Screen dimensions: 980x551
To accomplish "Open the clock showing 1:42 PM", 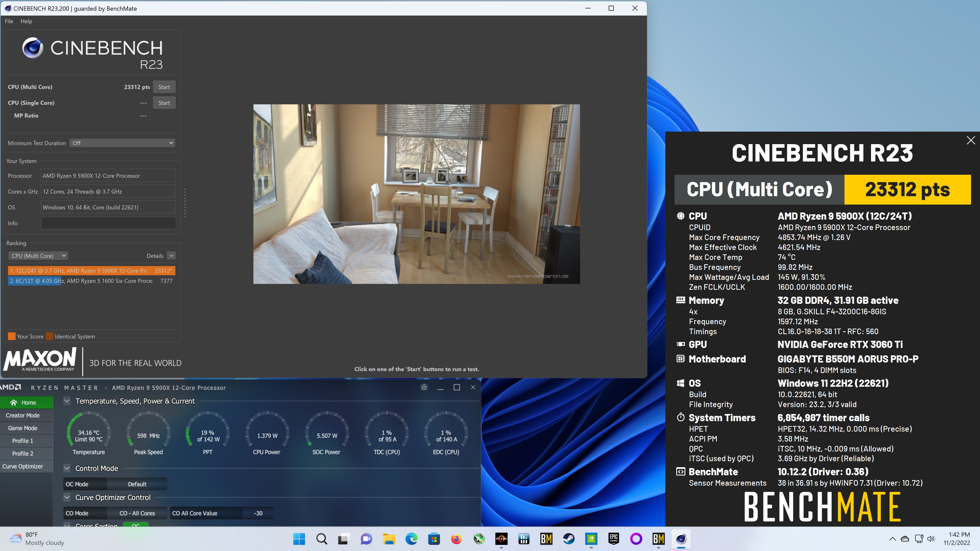I will tap(957, 539).
